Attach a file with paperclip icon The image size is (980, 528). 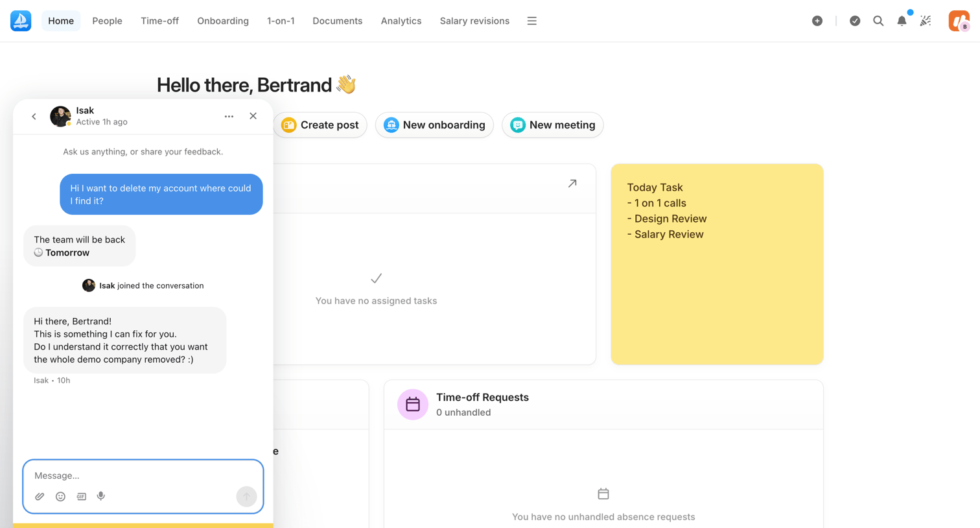coord(40,496)
